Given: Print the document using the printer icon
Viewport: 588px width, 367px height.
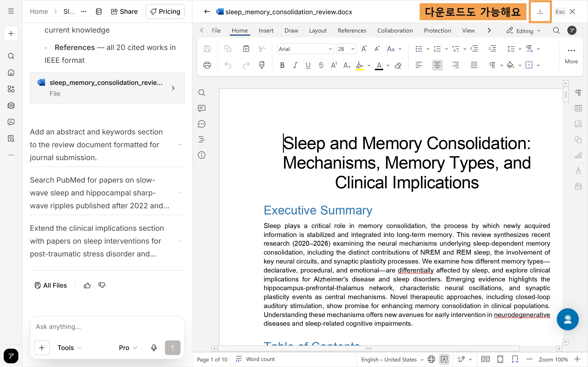Looking at the screenshot, I should pyautogui.click(x=207, y=65).
